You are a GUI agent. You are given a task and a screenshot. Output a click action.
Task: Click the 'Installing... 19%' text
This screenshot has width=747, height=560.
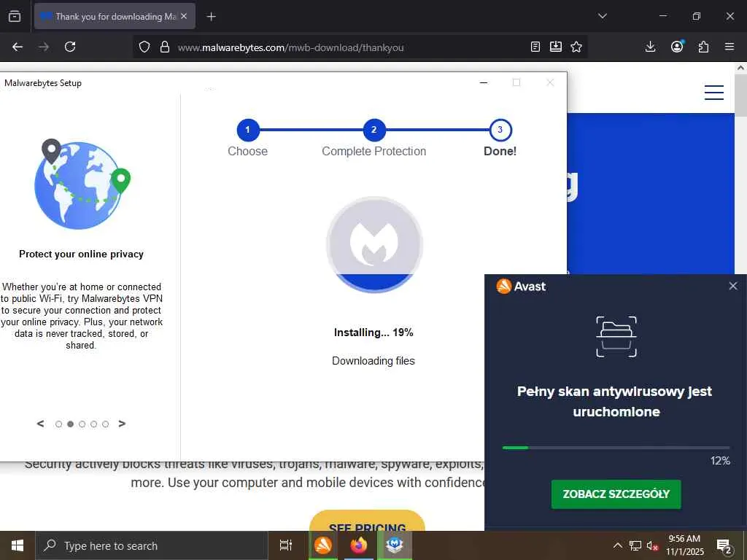tap(373, 332)
